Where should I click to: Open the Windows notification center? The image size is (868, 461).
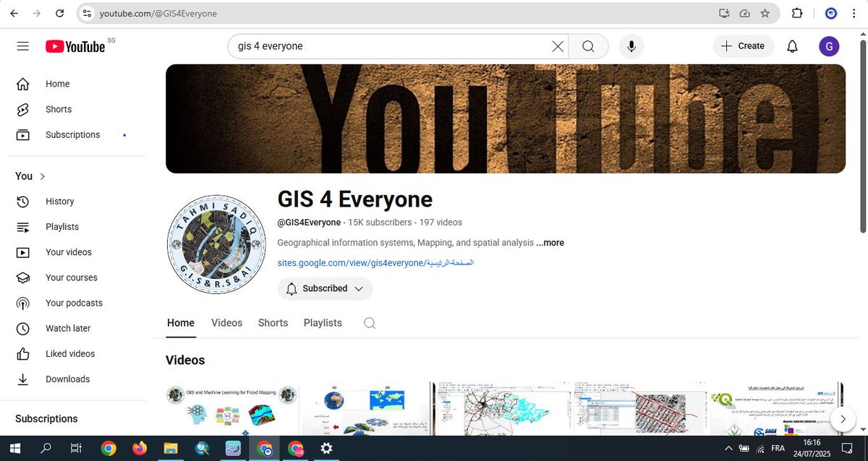click(847, 448)
